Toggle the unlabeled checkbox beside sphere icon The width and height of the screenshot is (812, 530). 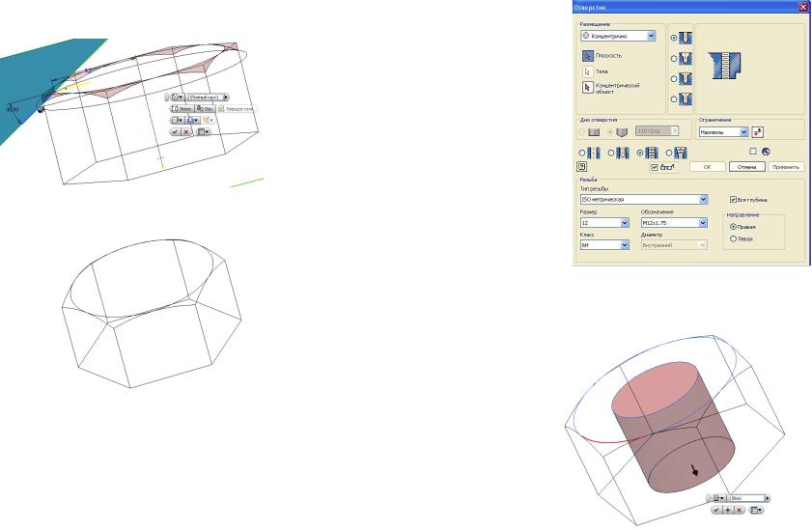pyautogui.click(x=753, y=152)
